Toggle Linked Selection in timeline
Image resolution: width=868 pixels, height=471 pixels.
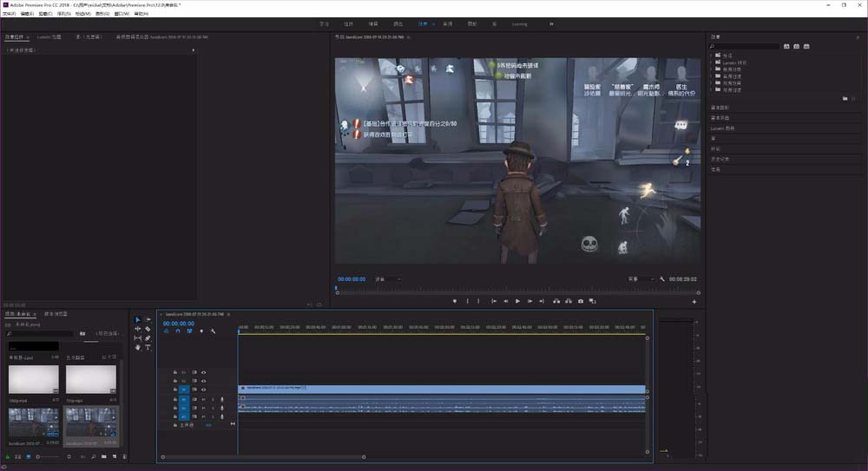[x=189, y=331]
